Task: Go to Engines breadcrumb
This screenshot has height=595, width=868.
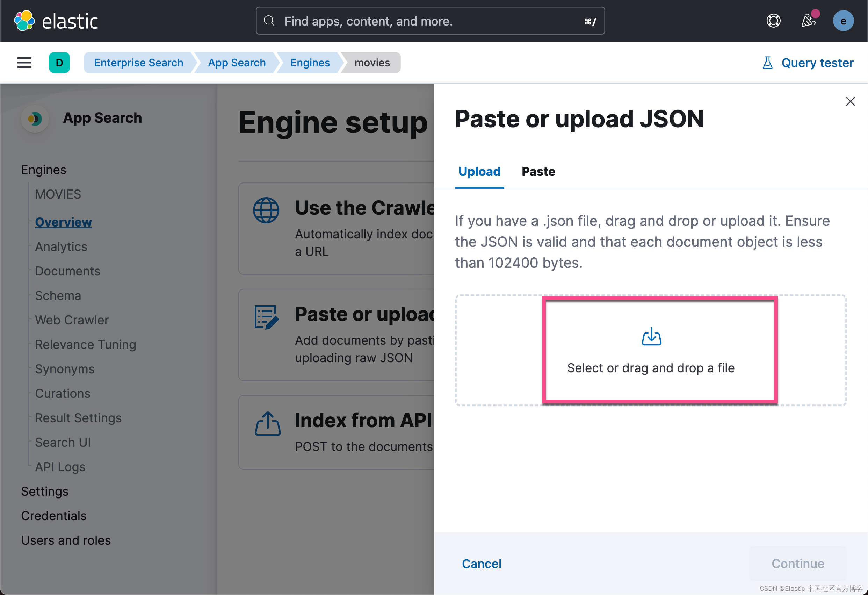Action: [x=310, y=63]
